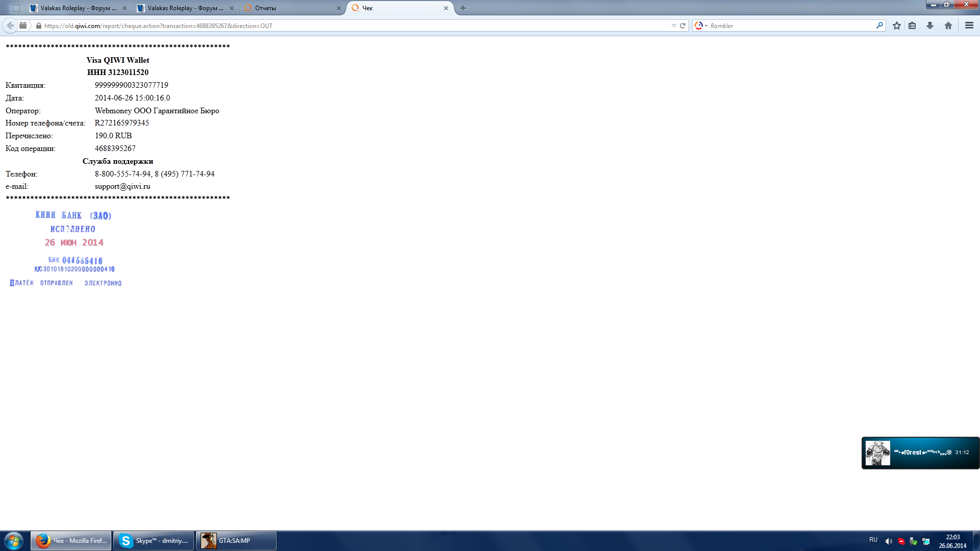
Task: Click the КИВИ БАНК stamp image
Action: click(x=65, y=248)
